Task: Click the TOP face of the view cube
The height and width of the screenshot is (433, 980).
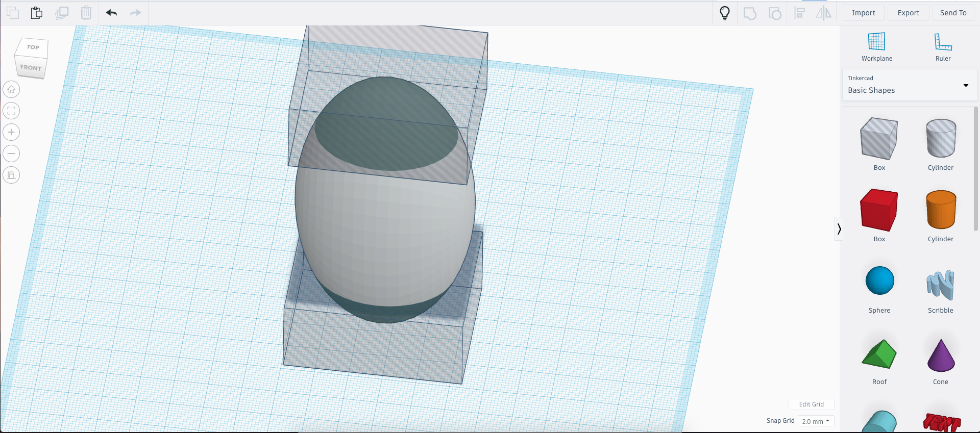Action: (33, 47)
